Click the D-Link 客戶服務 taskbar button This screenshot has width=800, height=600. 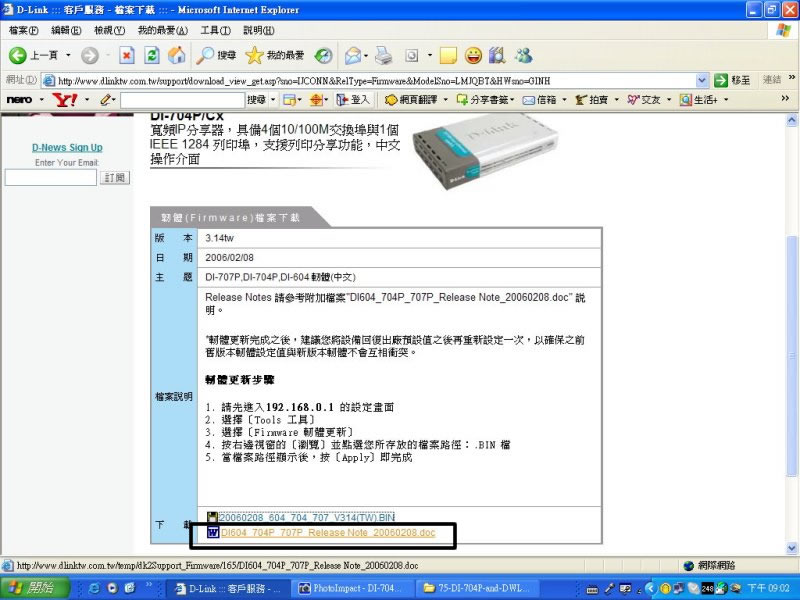click(x=227, y=588)
